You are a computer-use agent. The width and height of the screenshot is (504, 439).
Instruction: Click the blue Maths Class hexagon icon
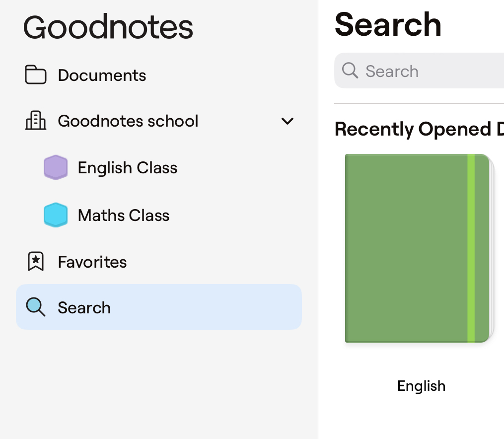[56, 215]
